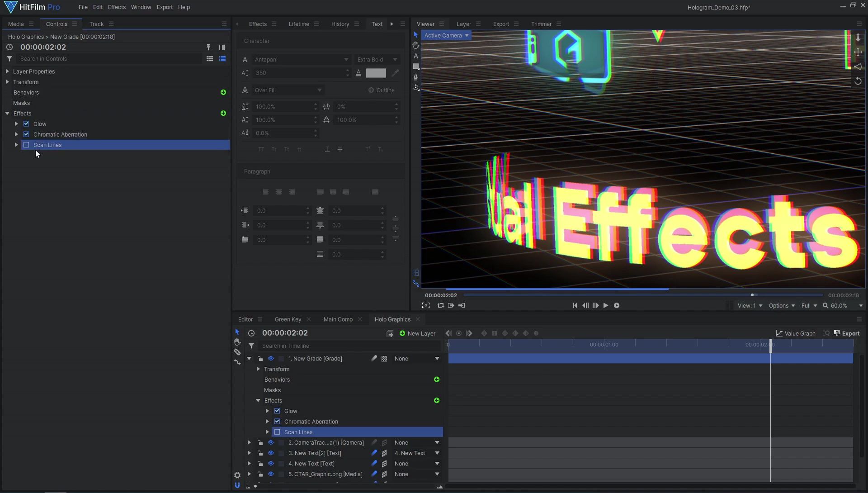Click the viewer playback scrub bar
The width and height of the screenshot is (868, 493).
(642, 295)
